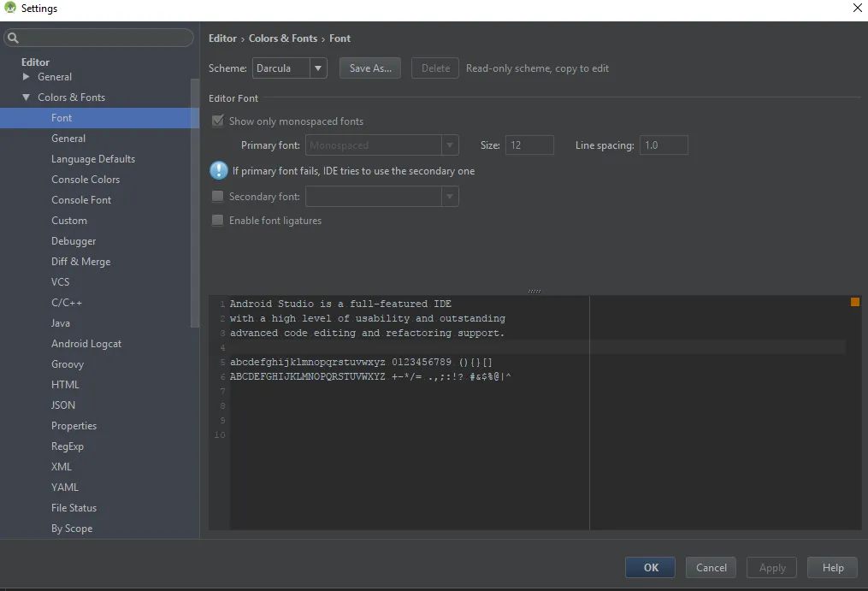Expand the General tree node under Editor
868x591 pixels.
tap(26, 76)
